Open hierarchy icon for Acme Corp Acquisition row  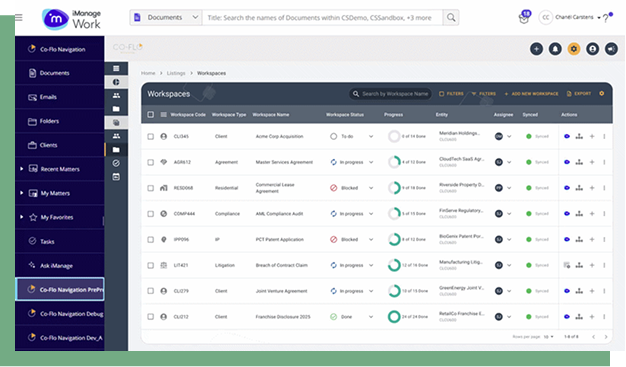pyautogui.click(x=579, y=136)
